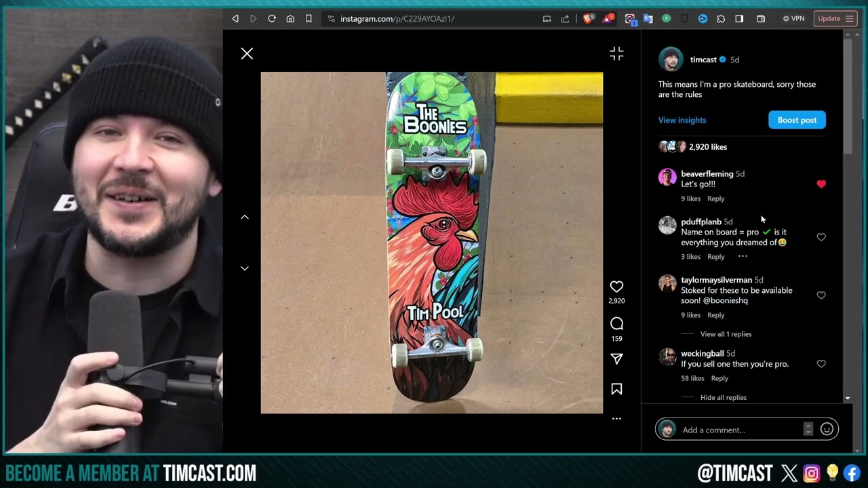The image size is (868, 488).
Task: Click weckingball's 58 likes count
Action: [x=692, y=378]
